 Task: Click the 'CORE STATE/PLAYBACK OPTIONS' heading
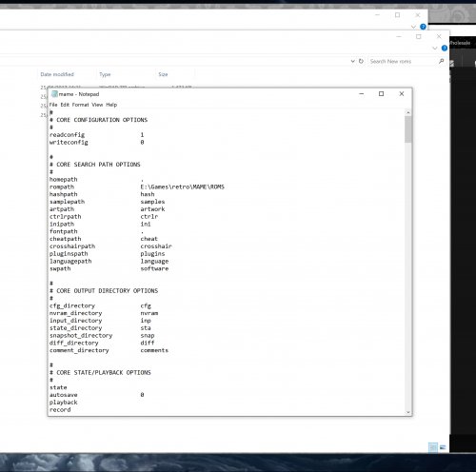[x=104, y=372]
